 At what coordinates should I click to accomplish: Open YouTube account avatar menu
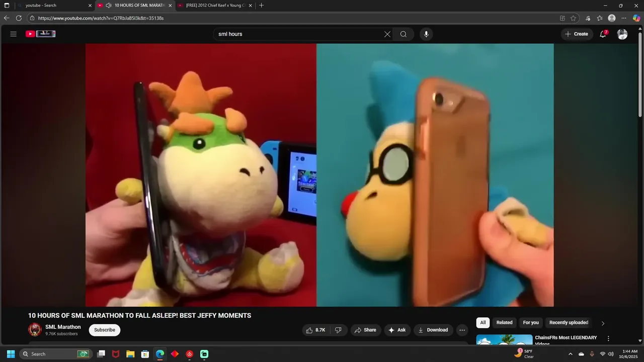[622, 34]
